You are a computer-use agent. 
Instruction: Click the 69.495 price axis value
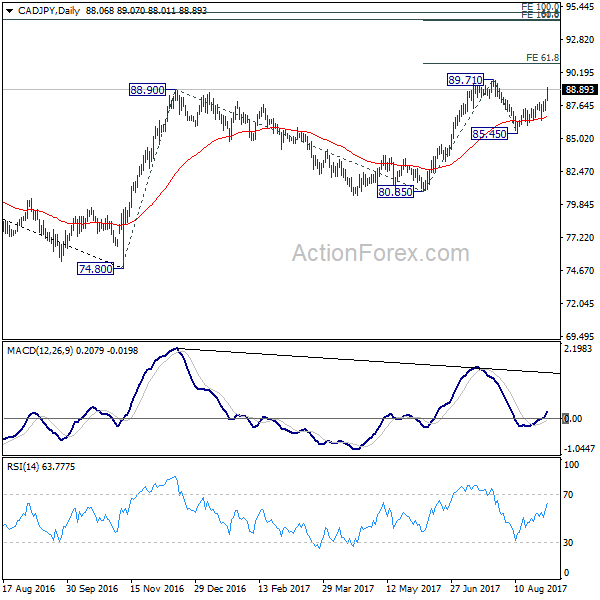[580, 336]
